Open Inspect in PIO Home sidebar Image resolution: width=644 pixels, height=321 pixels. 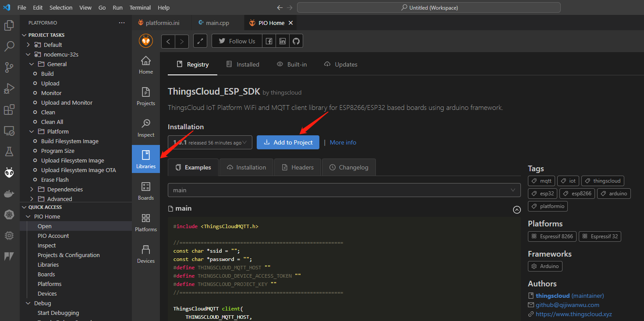pos(146,128)
